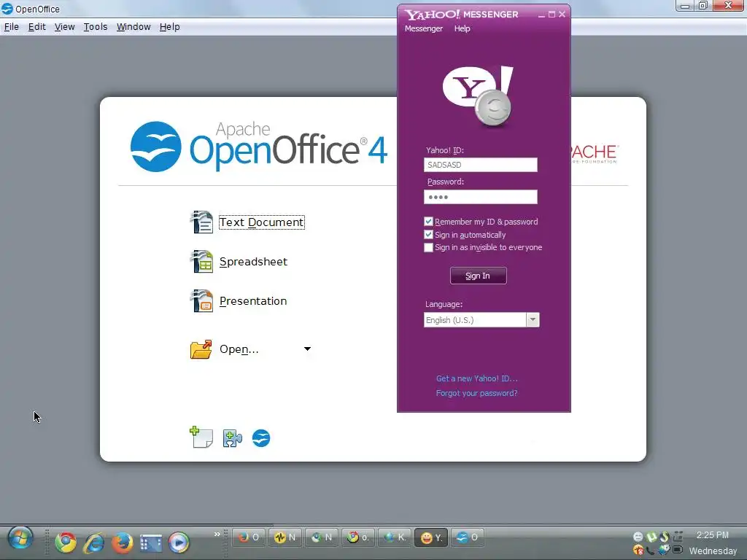
Task: Click the system clock showing 2:25 PM
Action: pos(712,535)
